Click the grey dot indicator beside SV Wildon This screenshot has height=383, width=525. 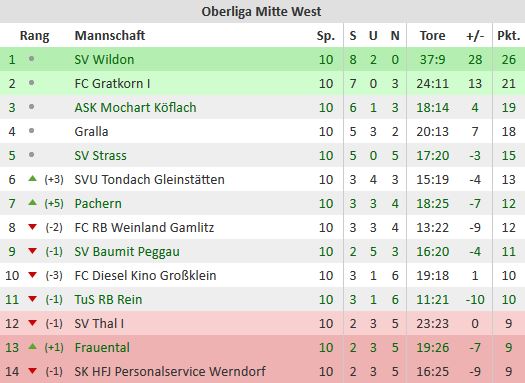[31, 59]
